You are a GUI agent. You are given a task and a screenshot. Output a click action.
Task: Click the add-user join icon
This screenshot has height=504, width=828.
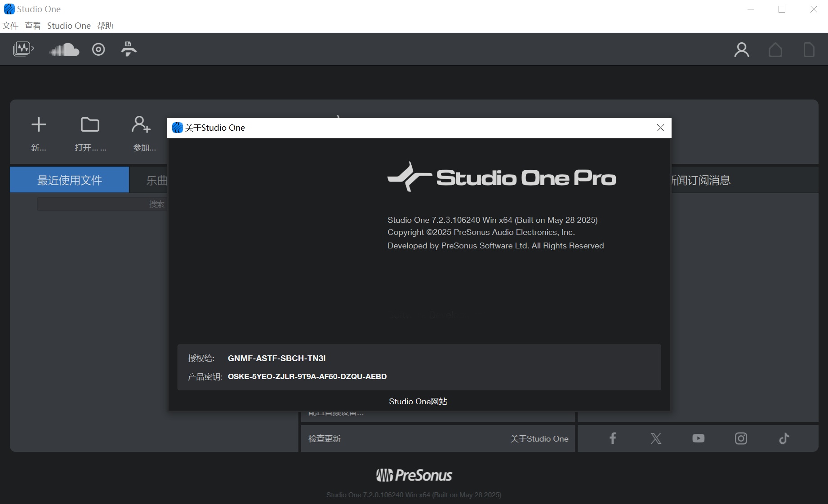pos(141,125)
